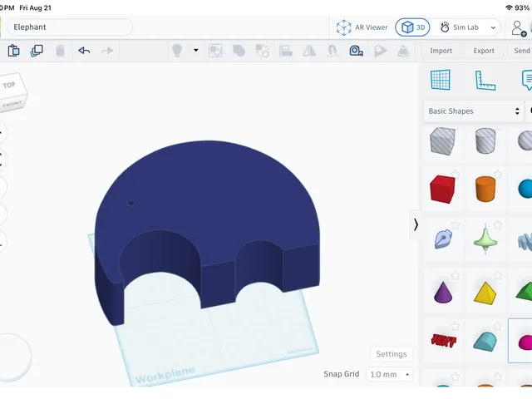Click the Wi-Fi status icon
Image resolution: width=532 pixels, height=399 pixels.
509,7
